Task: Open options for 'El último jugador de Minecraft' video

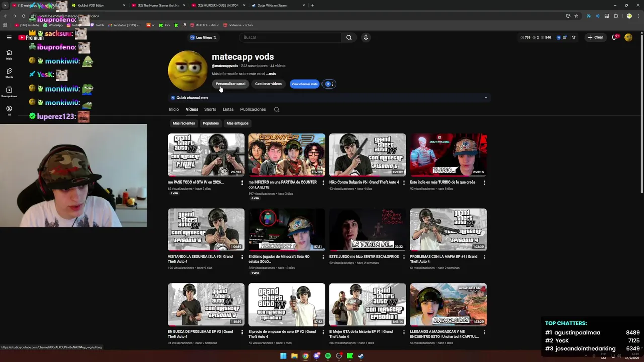Action: (x=323, y=257)
